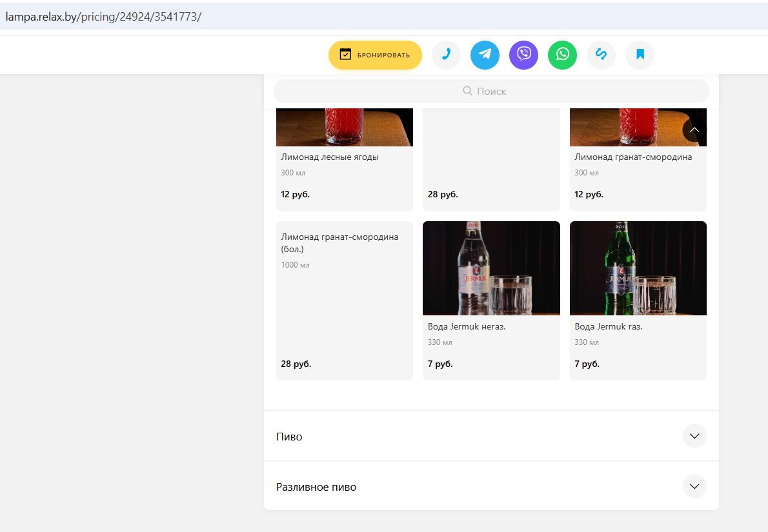Screen dimensions: 768x532
Task: Select Лимонад гранат-смородина (бол.) card
Action: click(345, 300)
